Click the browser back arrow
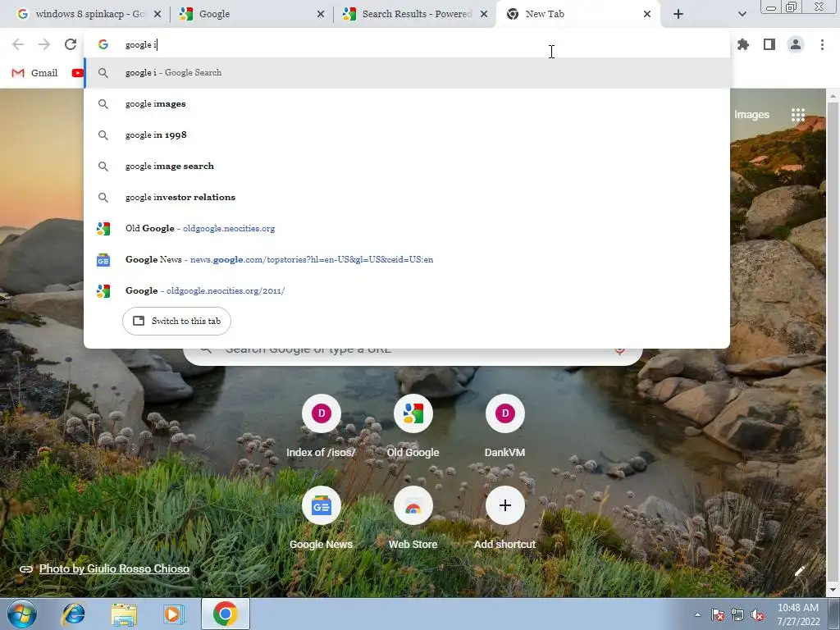 [x=18, y=44]
